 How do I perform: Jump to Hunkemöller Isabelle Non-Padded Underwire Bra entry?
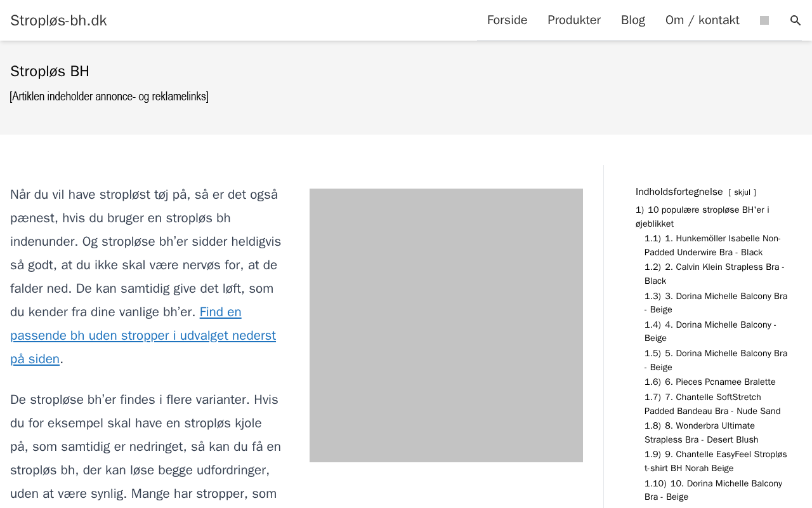tap(712, 245)
